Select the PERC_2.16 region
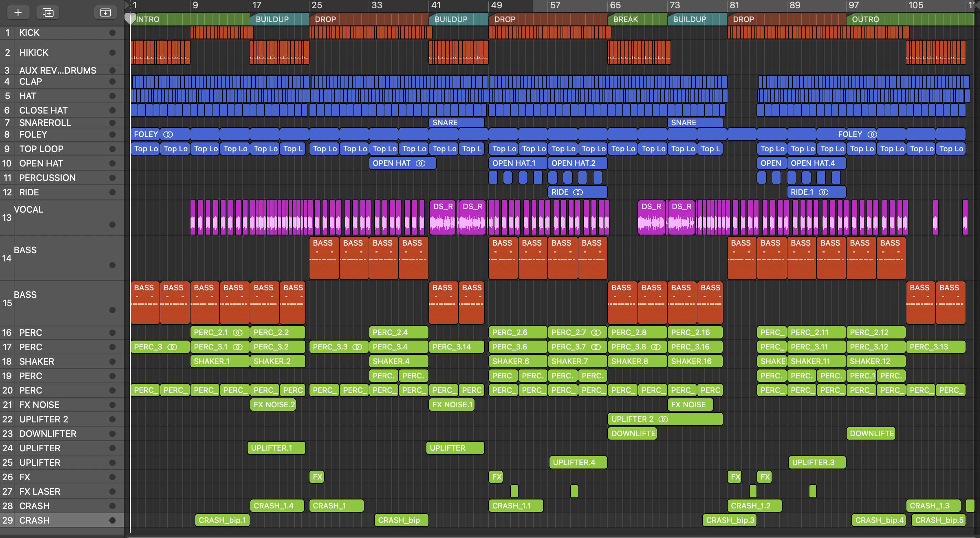980x538 pixels. click(x=695, y=333)
